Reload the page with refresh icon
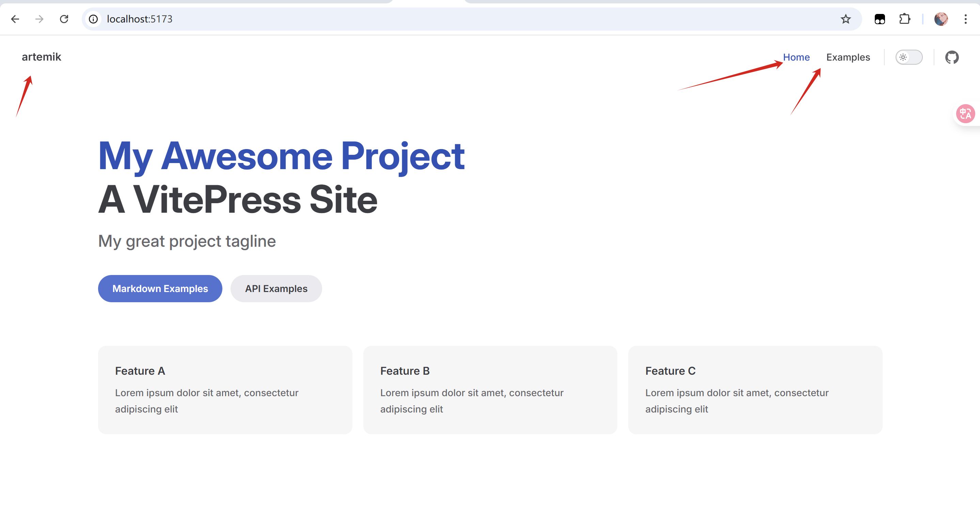 64,19
